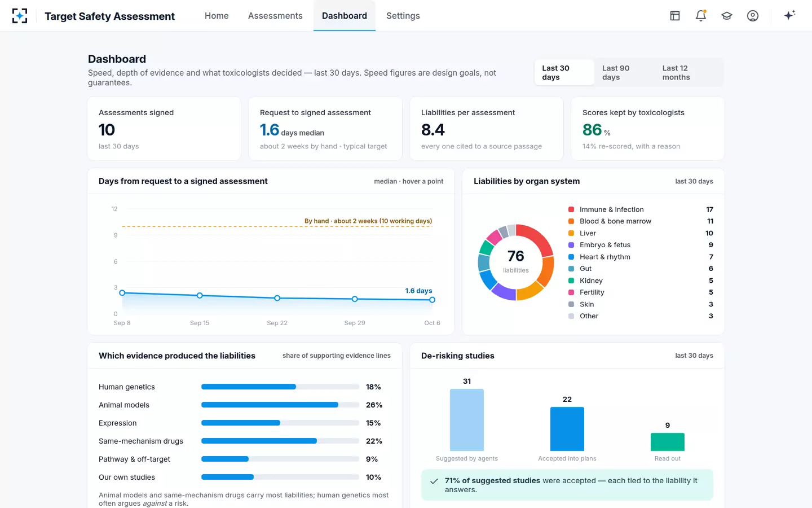Screen dimensions: 812x508
Task: Click the checkmark icon in accepted studies note
Action: pos(434,481)
